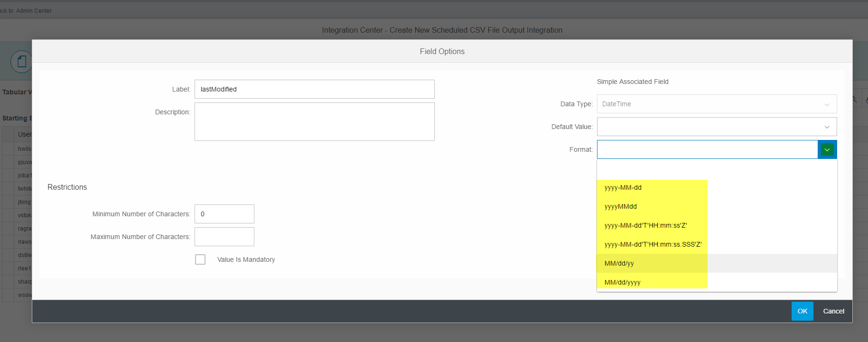Click the Simple Associated Field text

633,82
